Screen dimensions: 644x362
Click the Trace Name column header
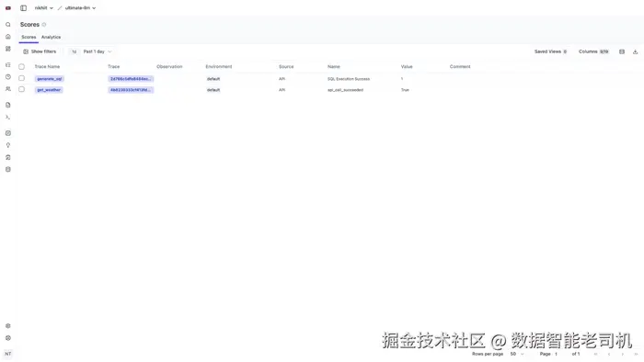[x=47, y=66]
